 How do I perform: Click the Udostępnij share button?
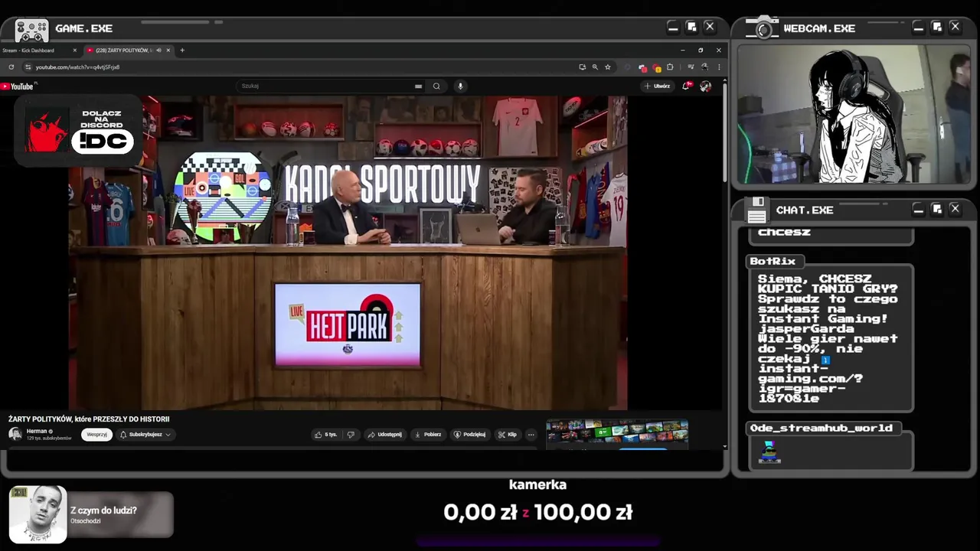(x=384, y=435)
